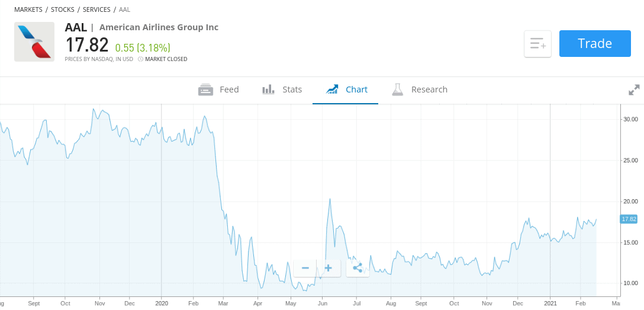Click the American Airlines logo thumbnail
The height and width of the screenshot is (310, 644).
click(x=34, y=42)
